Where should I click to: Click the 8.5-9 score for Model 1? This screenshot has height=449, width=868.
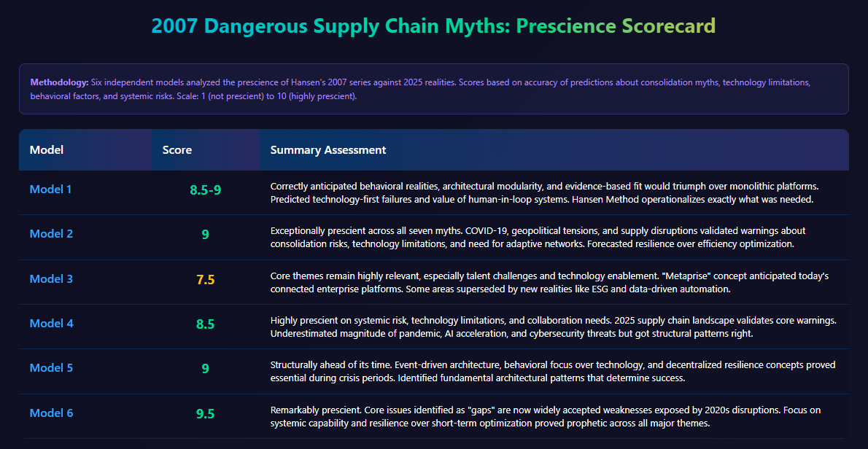(205, 190)
